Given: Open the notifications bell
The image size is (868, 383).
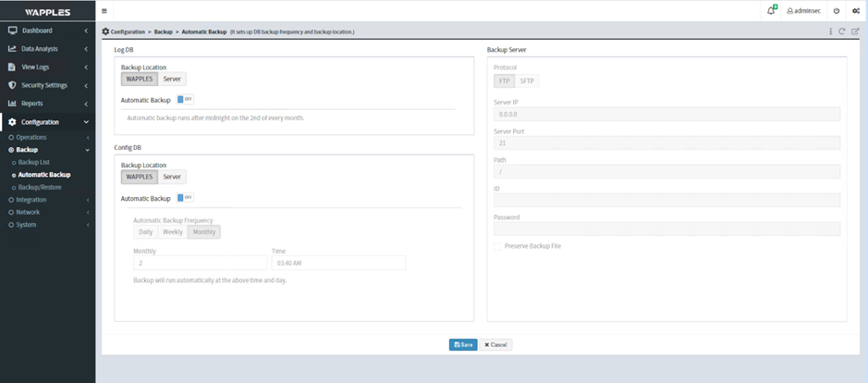Looking at the screenshot, I should [x=771, y=11].
